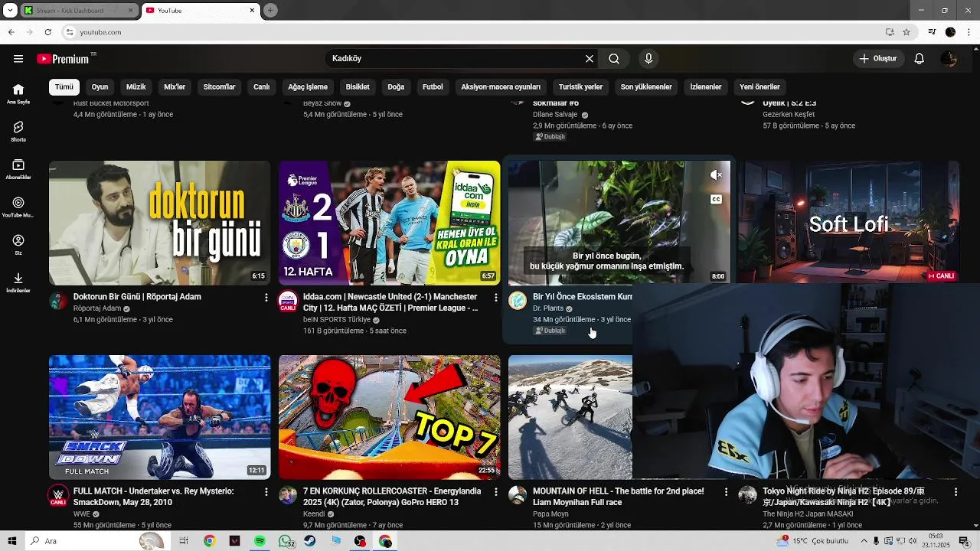Select the Canlı filter chip

tap(262, 87)
